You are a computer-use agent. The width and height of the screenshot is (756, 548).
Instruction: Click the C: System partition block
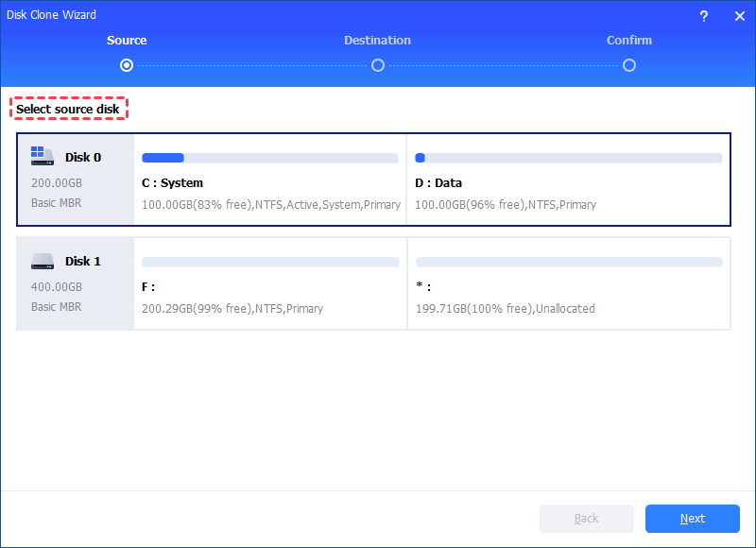269,180
